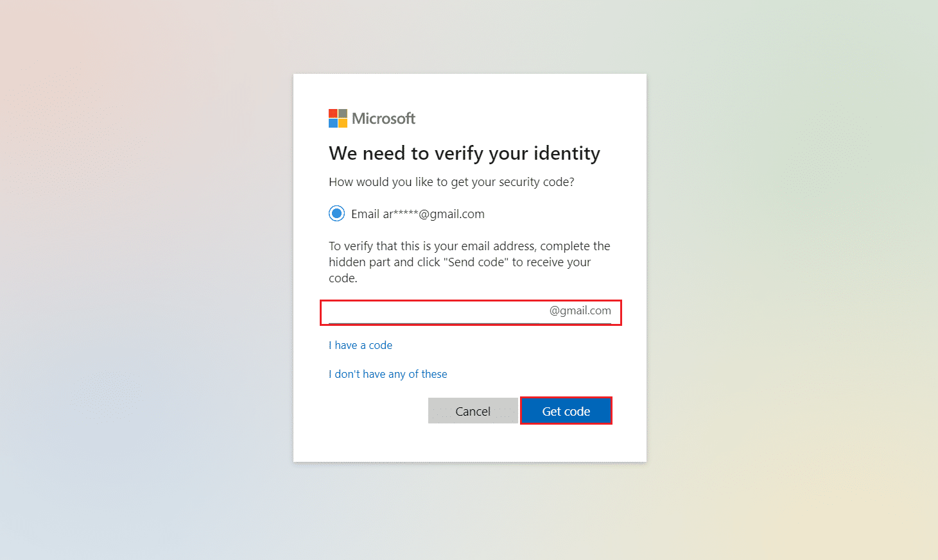Open the "I have a code" link

point(360,345)
